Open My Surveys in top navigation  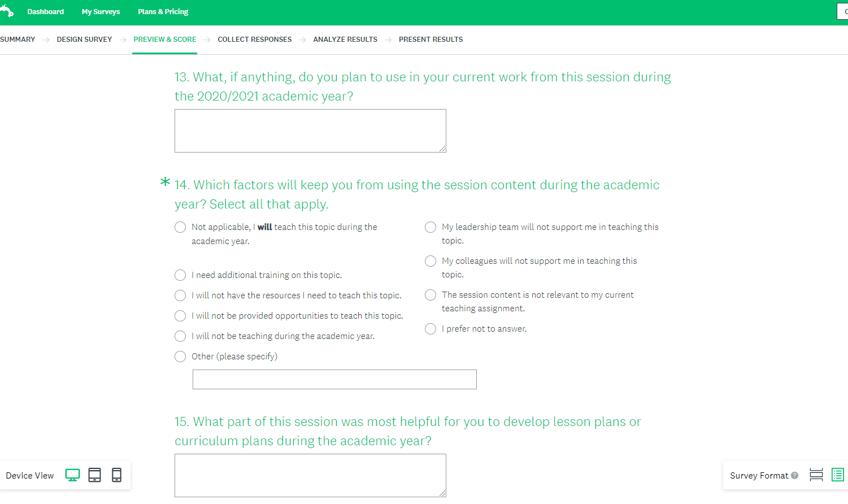(x=101, y=12)
